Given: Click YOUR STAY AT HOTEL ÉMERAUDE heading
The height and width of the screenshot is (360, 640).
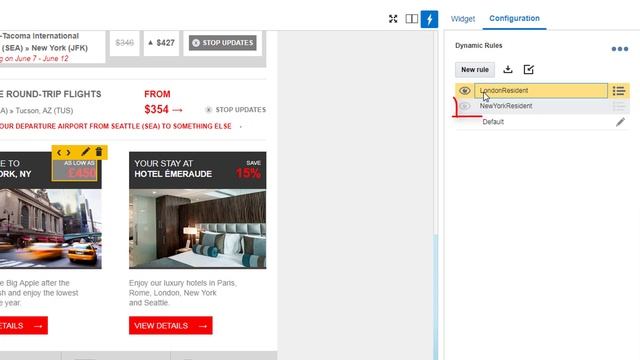Looking at the screenshot, I should [x=173, y=169].
